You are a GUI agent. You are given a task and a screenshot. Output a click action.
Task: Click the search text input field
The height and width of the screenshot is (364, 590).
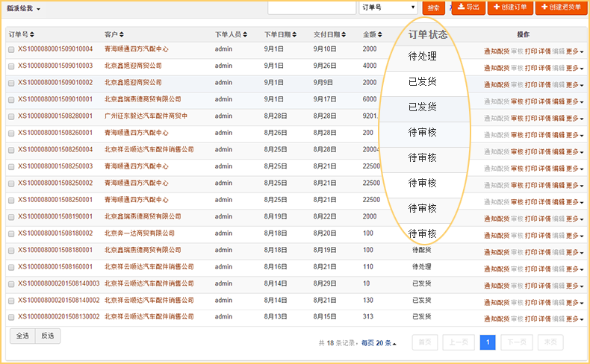(x=311, y=7)
